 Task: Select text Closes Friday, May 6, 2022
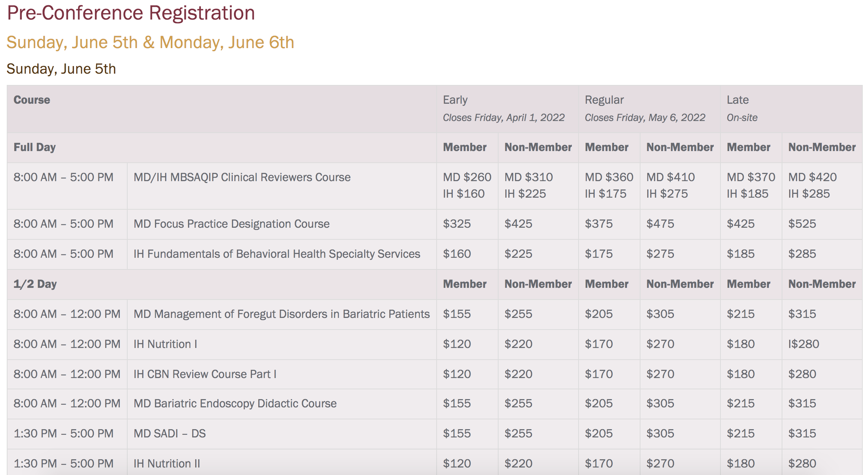pyautogui.click(x=645, y=118)
